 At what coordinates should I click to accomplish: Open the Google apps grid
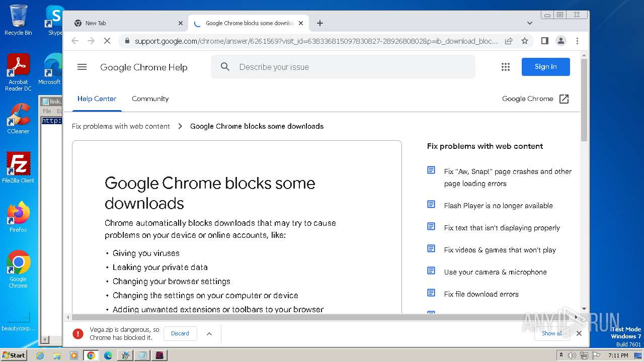click(x=506, y=67)
